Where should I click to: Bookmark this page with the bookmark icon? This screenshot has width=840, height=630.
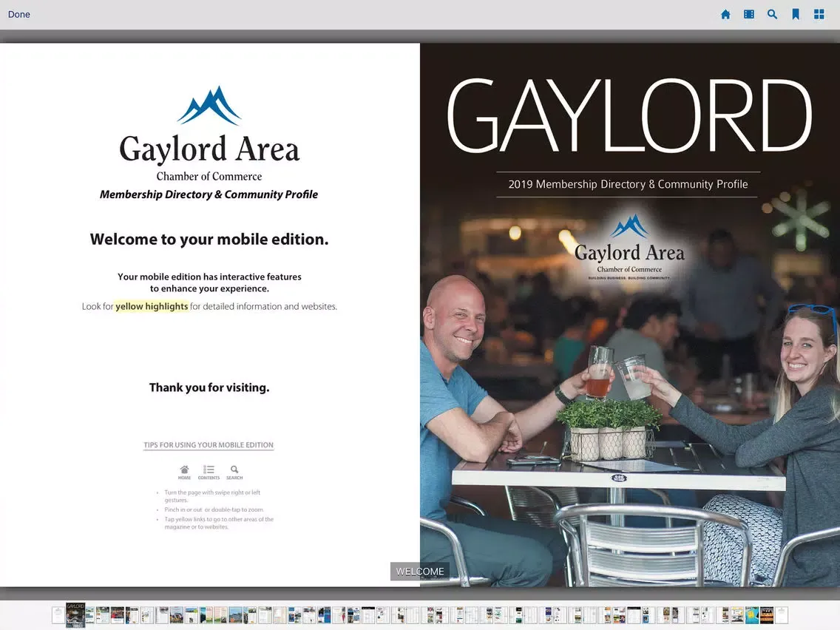[x=796, y=15]
